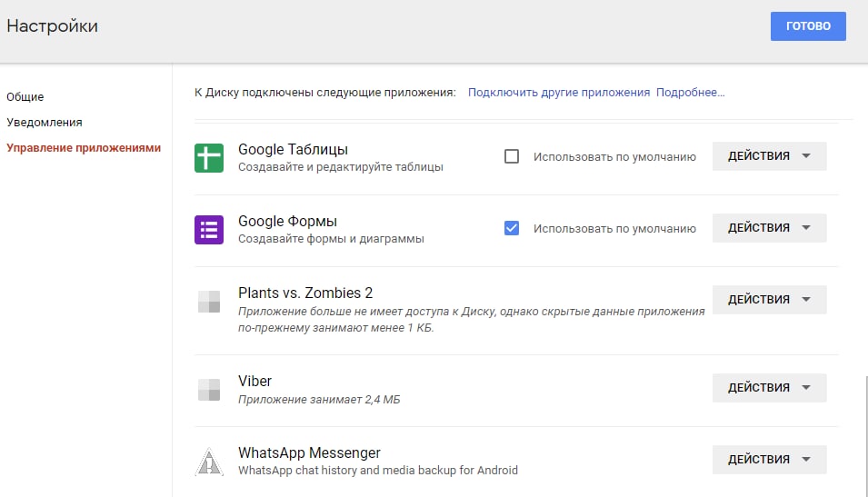This screenshot has width=868, height=497.
Task: Expand ДЕЙСТВИЯ menu for Viber
Action: click(x=769, y=387)
